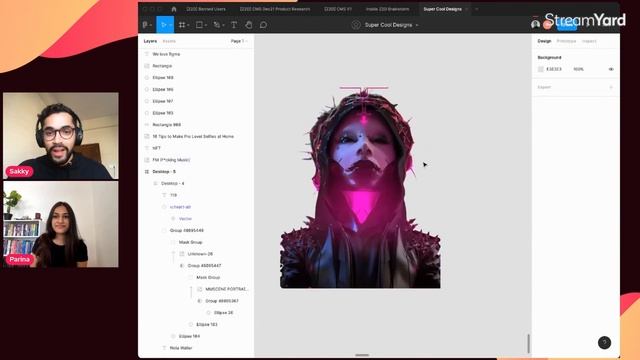Select the 16 Tips to Make Pro Level Selfies layer

click(x=193, y=136)
